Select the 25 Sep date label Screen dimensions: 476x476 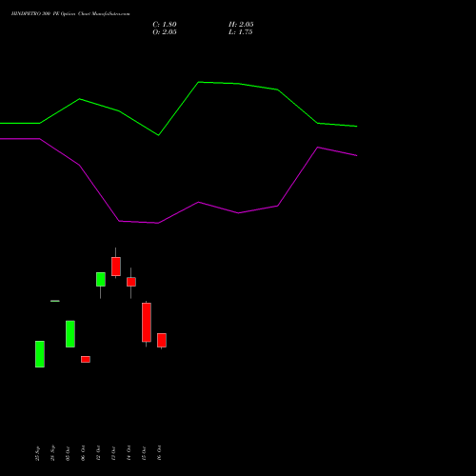[37, 453]
